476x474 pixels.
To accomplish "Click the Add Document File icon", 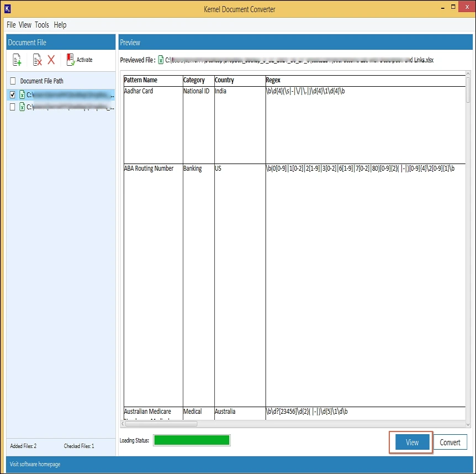I will (x=17, y=60).
